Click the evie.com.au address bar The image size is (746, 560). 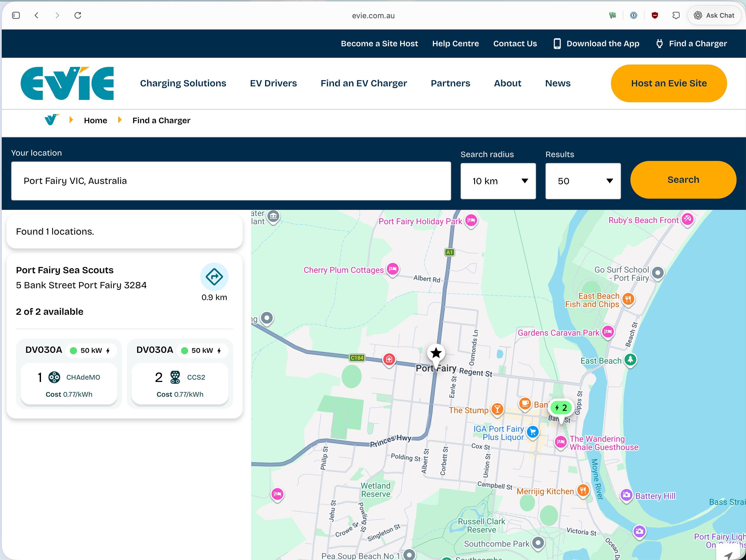pos(373,16)
